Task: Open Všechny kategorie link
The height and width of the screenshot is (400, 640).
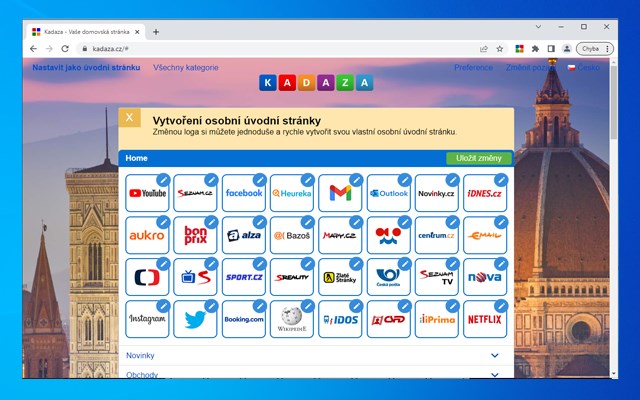Action: (186, 67)
